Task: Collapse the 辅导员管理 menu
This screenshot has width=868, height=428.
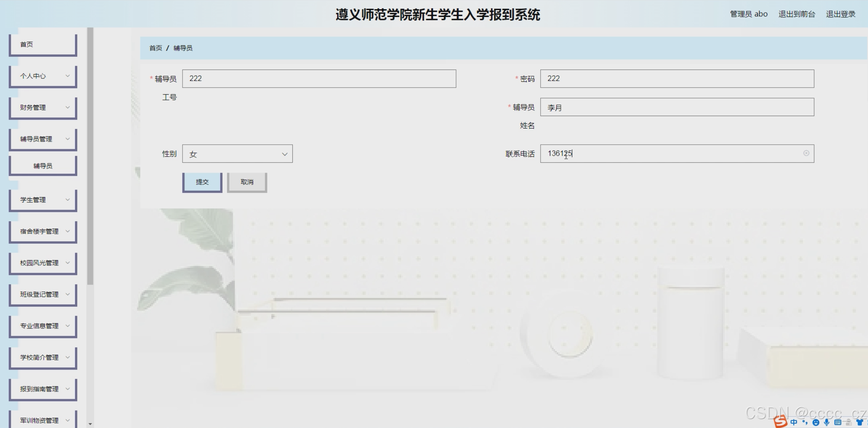Action: click(43, 139)
